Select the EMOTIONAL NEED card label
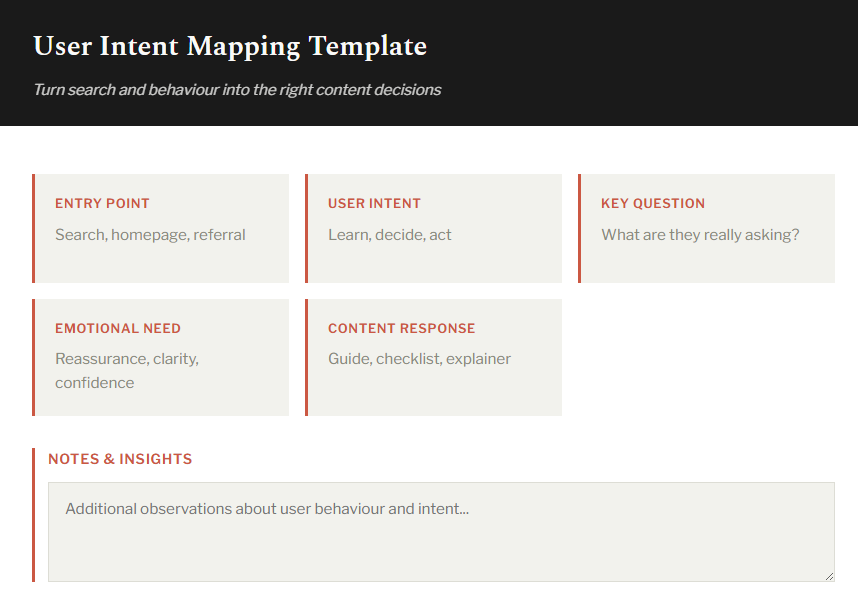858x613 pixels. (118, 328)
